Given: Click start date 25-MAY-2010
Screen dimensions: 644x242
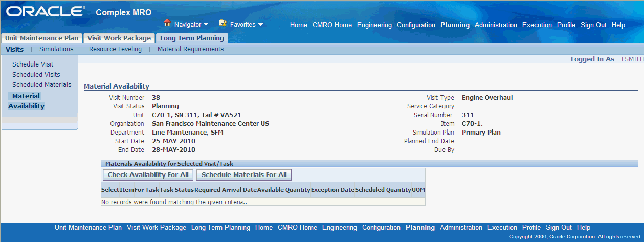Looking at the screenshot, I should pyautogui.click(x=174, y=141).
